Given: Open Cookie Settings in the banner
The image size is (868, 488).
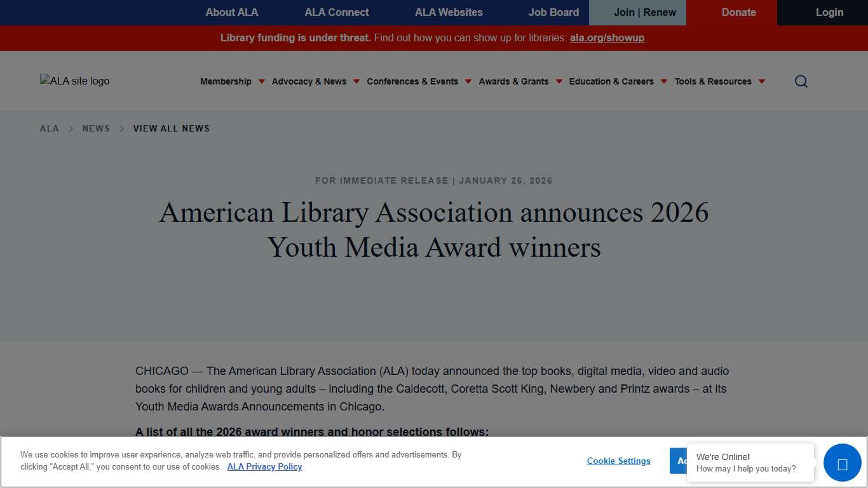Looking at the screenshot, I should coord(618,461).
